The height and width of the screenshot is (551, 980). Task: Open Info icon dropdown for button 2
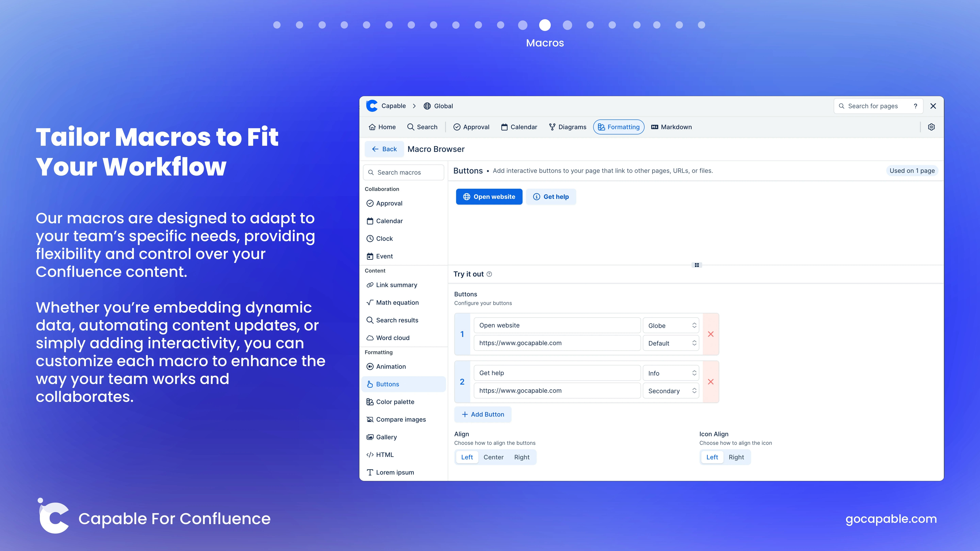671,373
